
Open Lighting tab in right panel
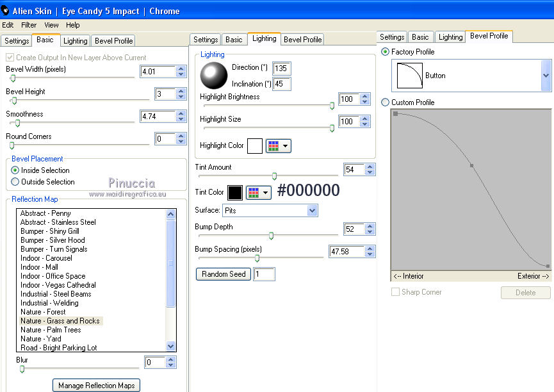450,37
